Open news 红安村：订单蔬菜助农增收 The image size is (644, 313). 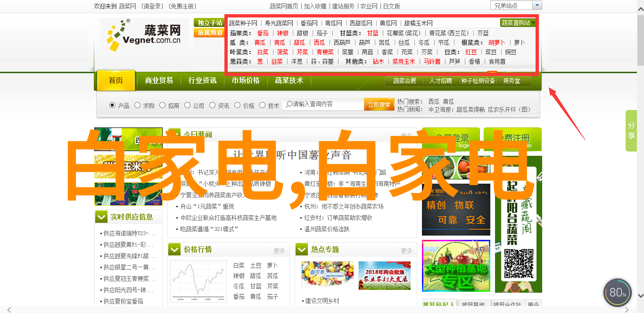point(338,218)
